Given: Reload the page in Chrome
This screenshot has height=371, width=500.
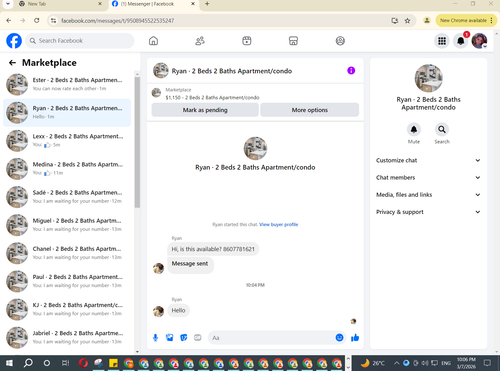Looking at the screenshot, I should pyautogui.click(x=37, y=20).
